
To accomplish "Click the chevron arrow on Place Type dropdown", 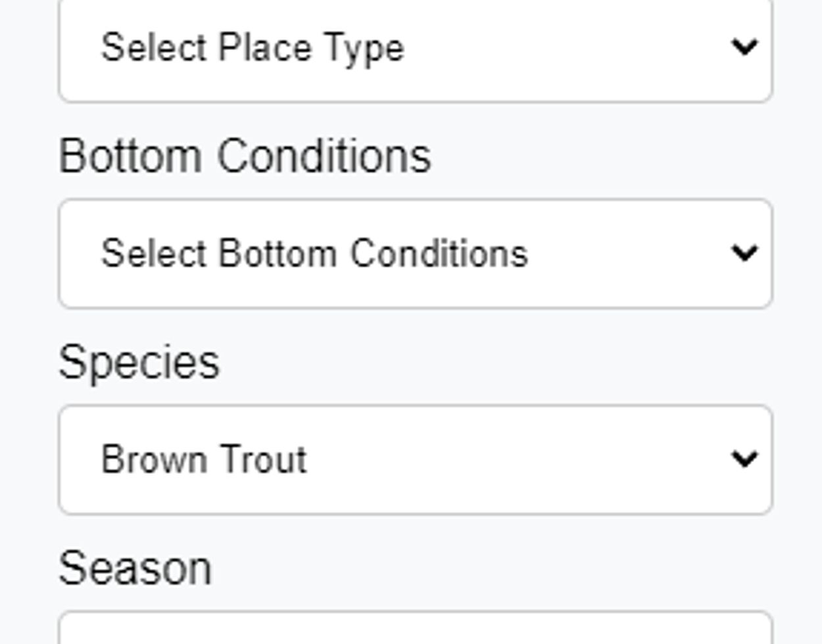I will (744, 47).
